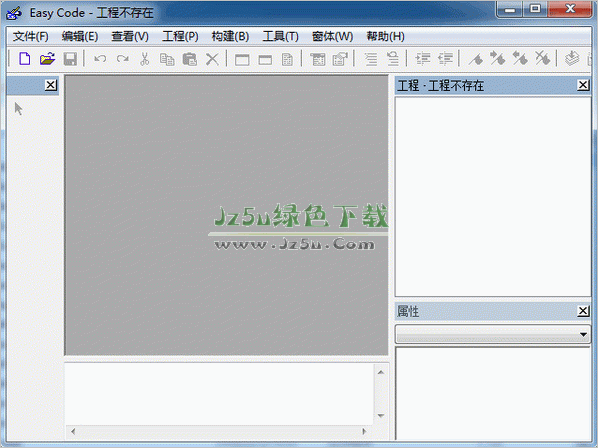Viewport: 598px width, 448px height.
Task: Click the document page icon after window icons
Action: 287,59
